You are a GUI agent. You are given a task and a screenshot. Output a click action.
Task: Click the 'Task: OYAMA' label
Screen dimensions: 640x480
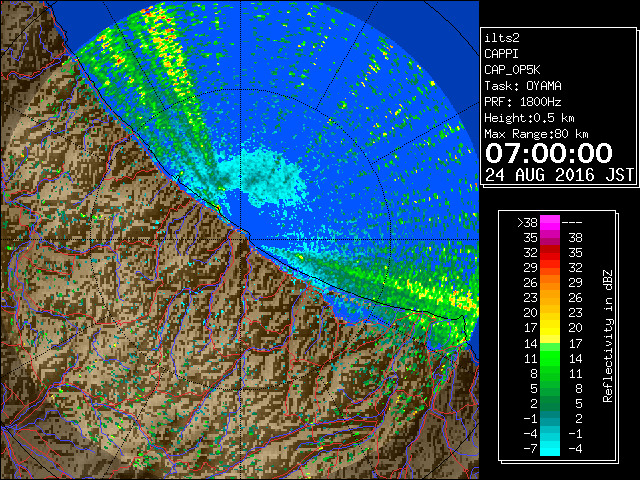(522, 86)
